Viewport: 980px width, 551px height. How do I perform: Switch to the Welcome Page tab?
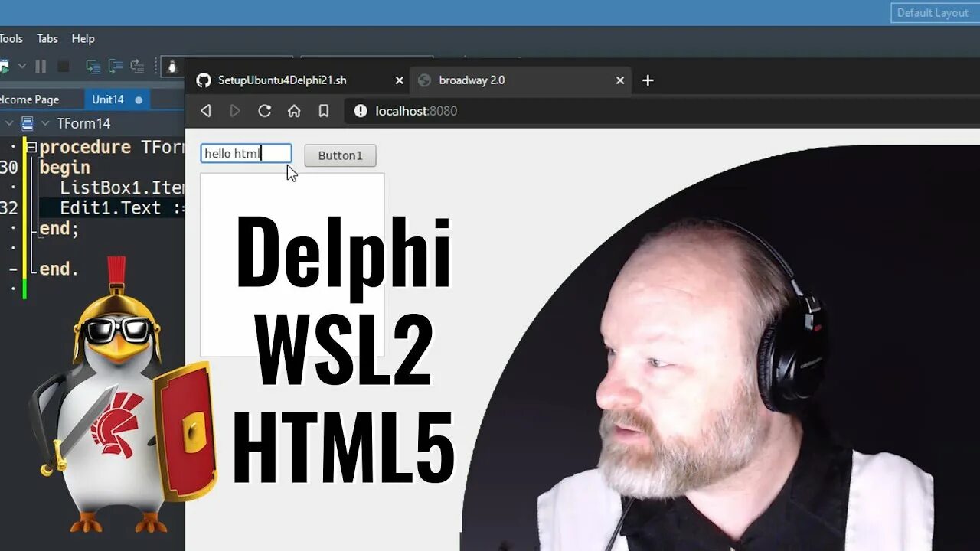(x=30, y=99)
